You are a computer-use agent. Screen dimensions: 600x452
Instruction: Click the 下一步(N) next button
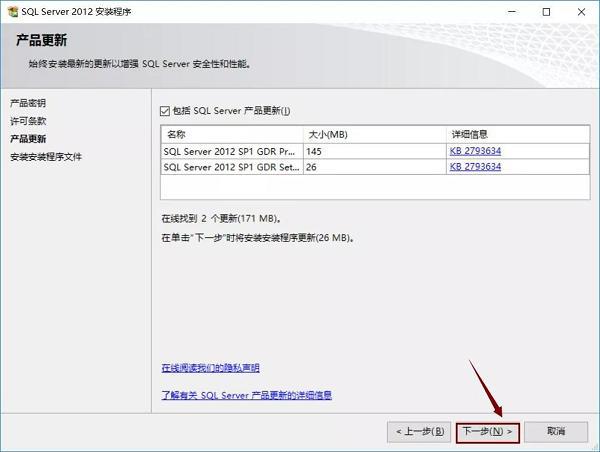click(488, 431)
